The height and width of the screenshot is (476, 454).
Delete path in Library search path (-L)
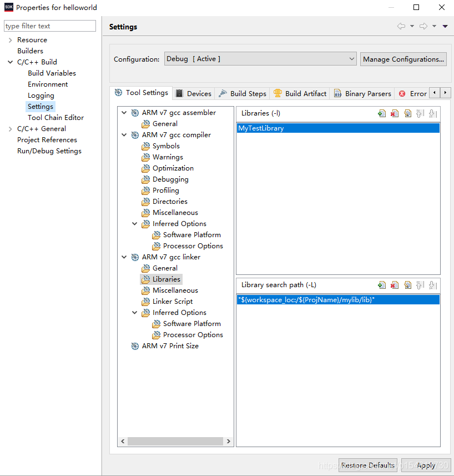tap(394, 285)
